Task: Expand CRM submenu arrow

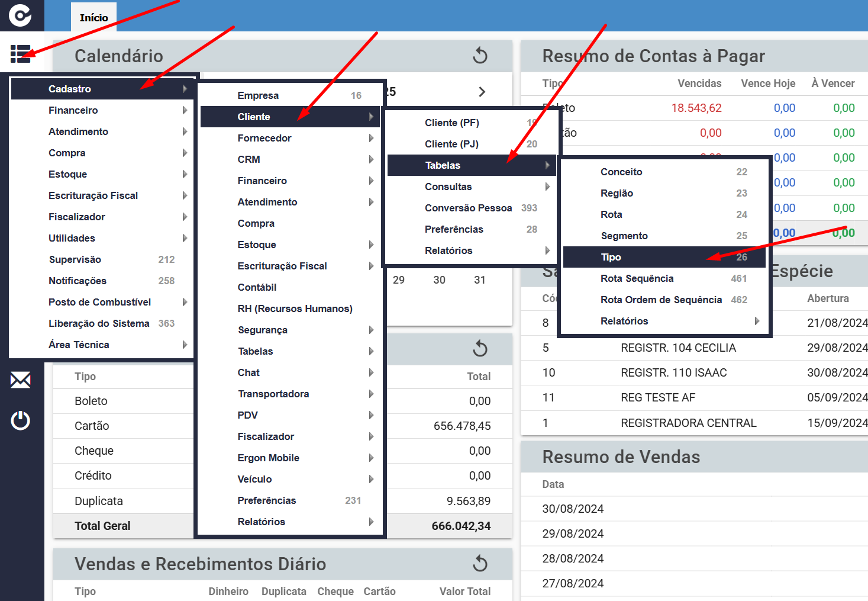Action: click(371, 159)
